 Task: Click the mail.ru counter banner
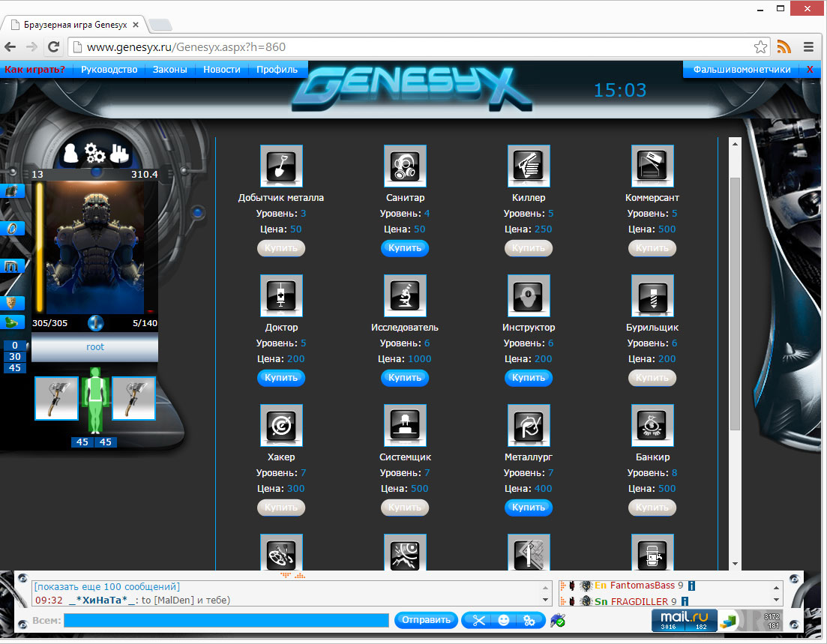pos(684,620)
